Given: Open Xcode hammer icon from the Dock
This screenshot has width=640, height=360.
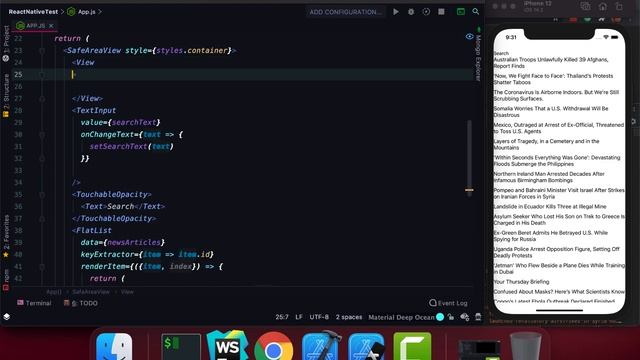Looking at the screenshot, I should tap(321, 346).
